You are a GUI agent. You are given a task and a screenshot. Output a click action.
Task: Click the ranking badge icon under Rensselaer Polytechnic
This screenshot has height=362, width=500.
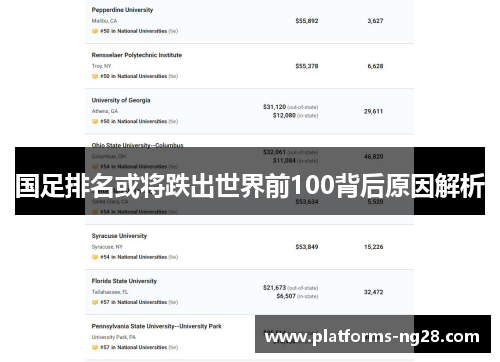tap(95, 76)
